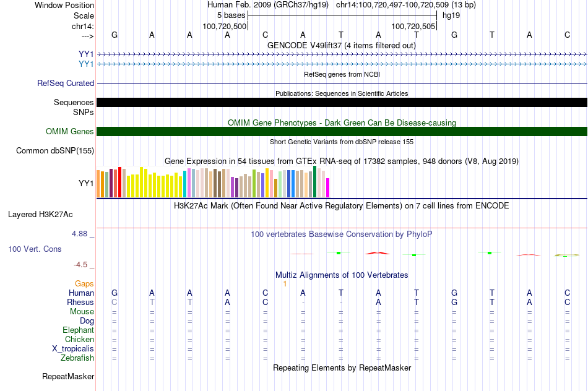Click the light blue YY1 GENCODE transcript label
Image resolution: width=588 pixels, height=391 pixels.
click(86, 64)
